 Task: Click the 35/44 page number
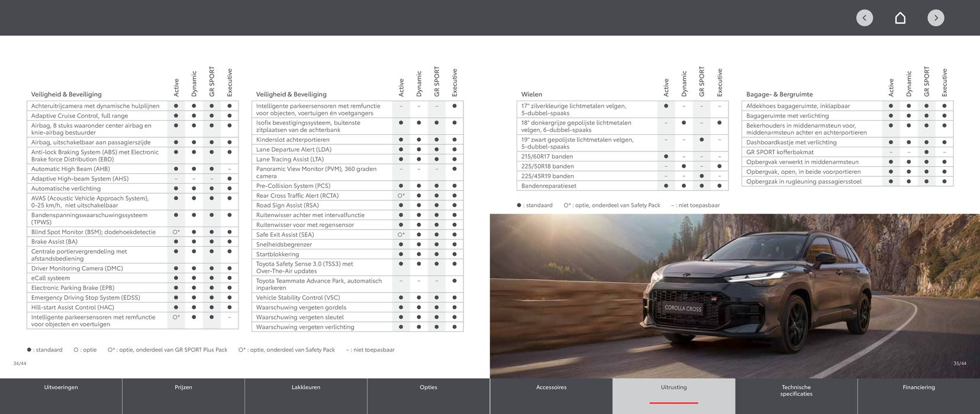(959, 363)
